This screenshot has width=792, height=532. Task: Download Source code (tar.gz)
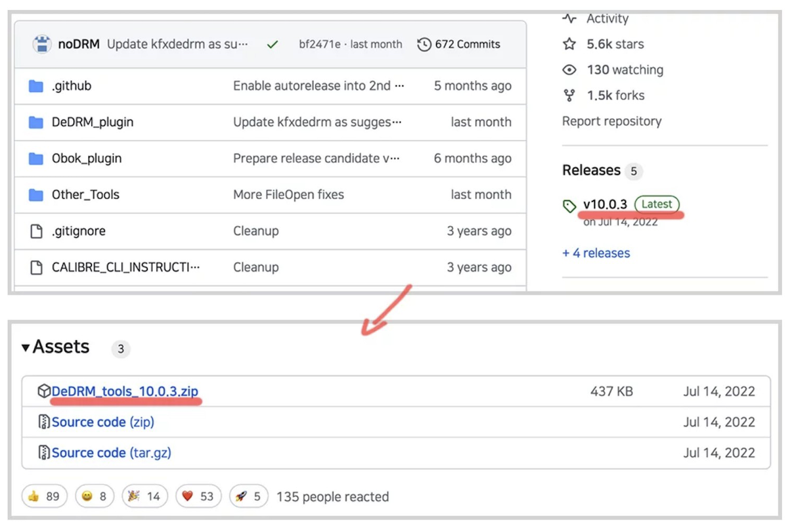coord(112,453)
